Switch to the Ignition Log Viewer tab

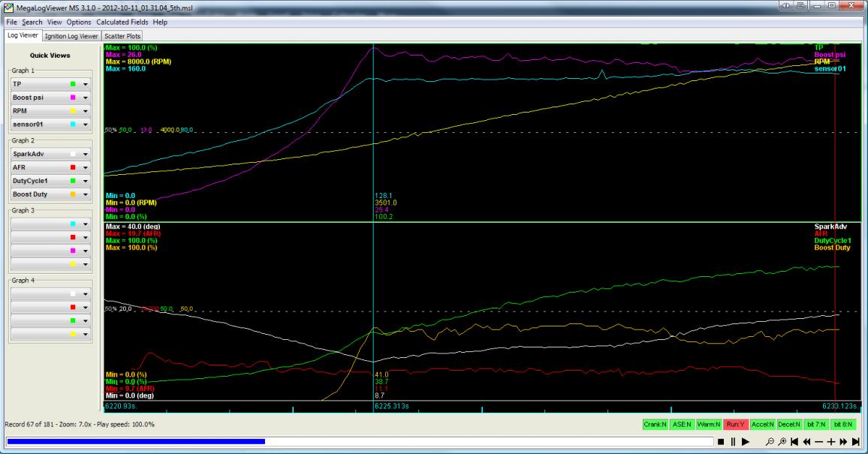click(73, 35)
